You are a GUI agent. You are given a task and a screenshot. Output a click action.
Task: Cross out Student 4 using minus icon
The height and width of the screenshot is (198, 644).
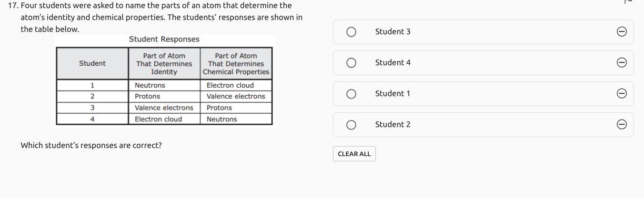click(622, 63)
